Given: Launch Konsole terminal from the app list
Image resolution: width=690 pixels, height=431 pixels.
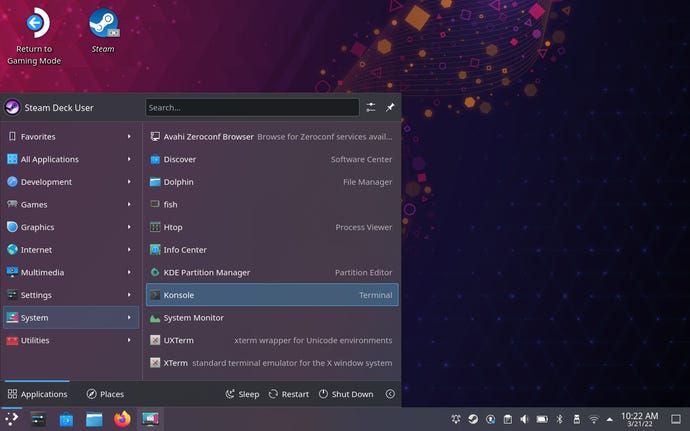Looking at the screenshot, I should [x=271, y=295].
